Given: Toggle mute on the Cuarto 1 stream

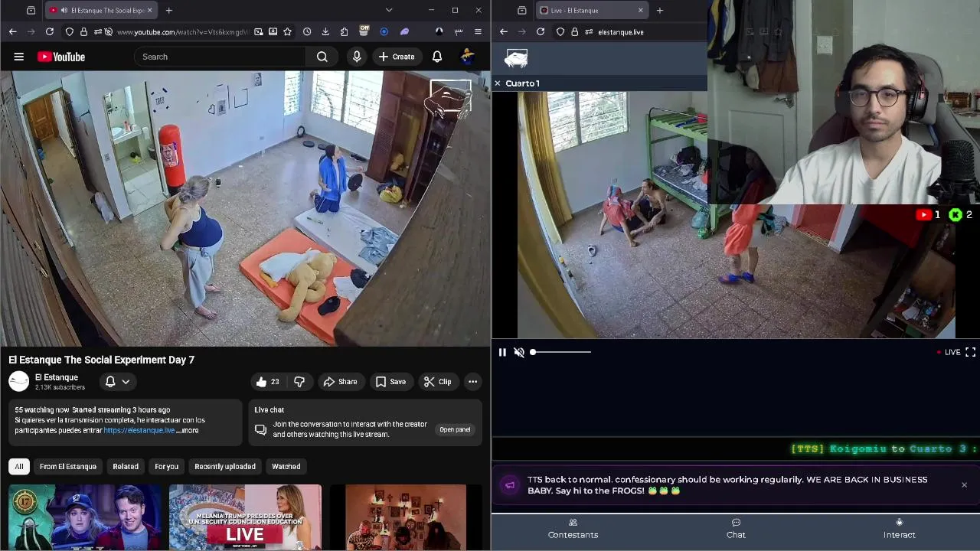Looking at the screenshot, I should pos(519,352).
